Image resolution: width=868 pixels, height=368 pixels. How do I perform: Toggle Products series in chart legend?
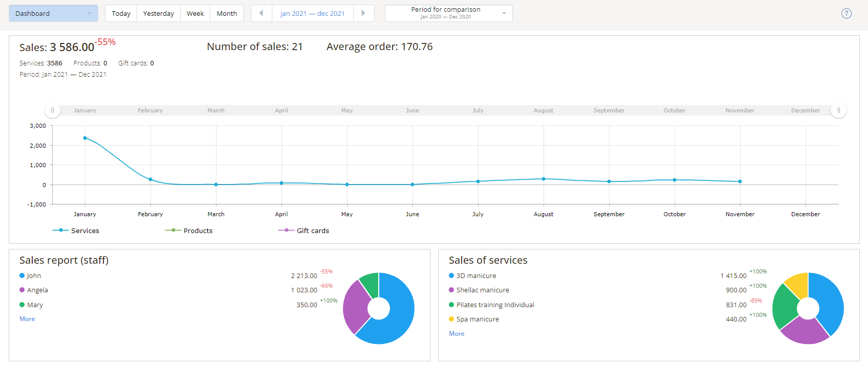(x=188, y=231)
